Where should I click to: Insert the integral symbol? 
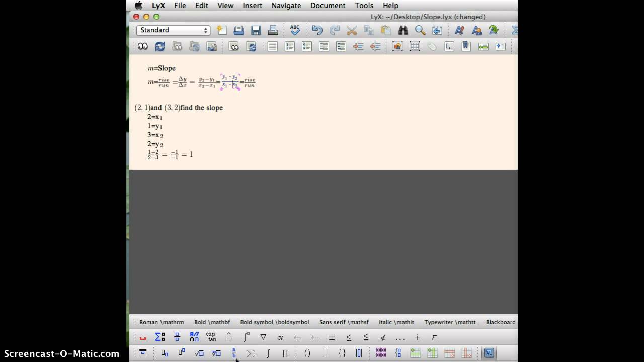coord(268,353)
